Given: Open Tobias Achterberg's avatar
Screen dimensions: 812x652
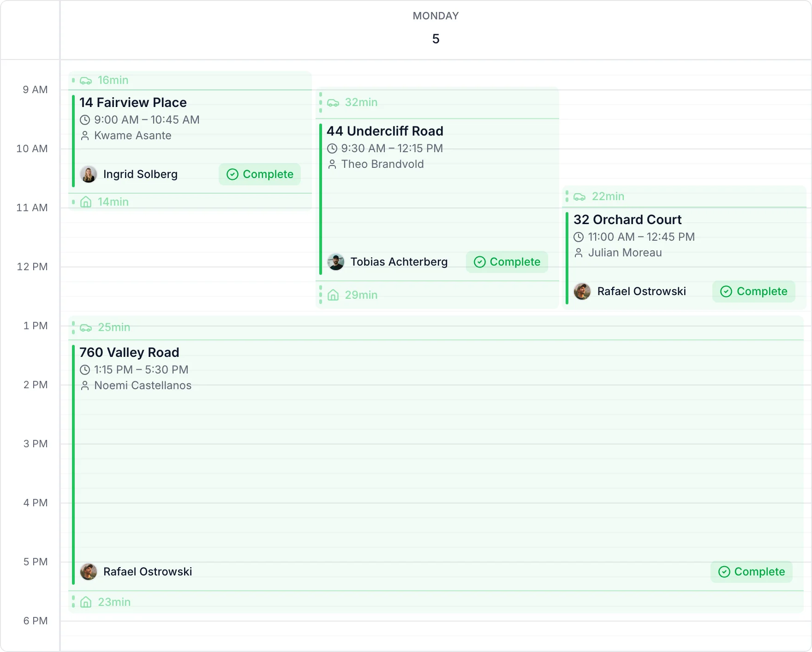Looking at the screenshot, I should coord(336,262).
